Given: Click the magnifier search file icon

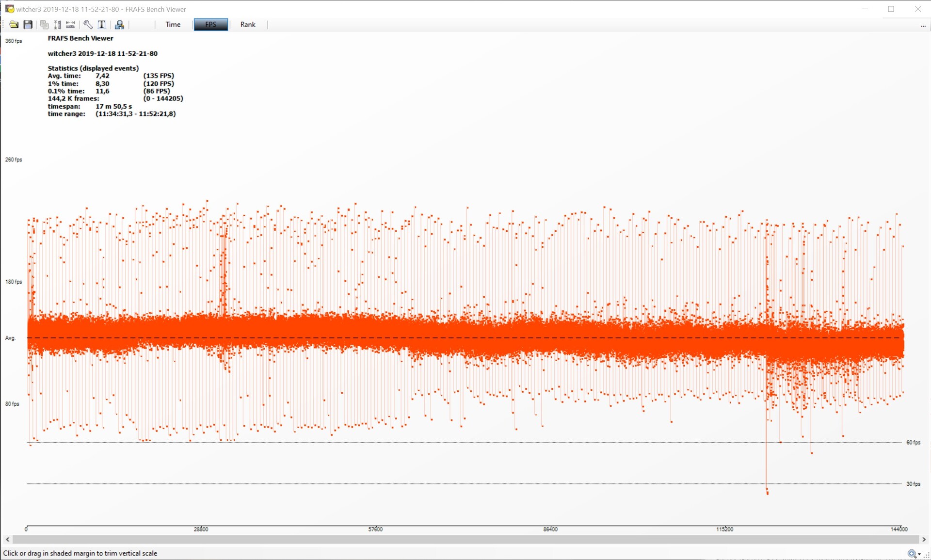Looking at the screenshot, I should click(x=119, y=25).
